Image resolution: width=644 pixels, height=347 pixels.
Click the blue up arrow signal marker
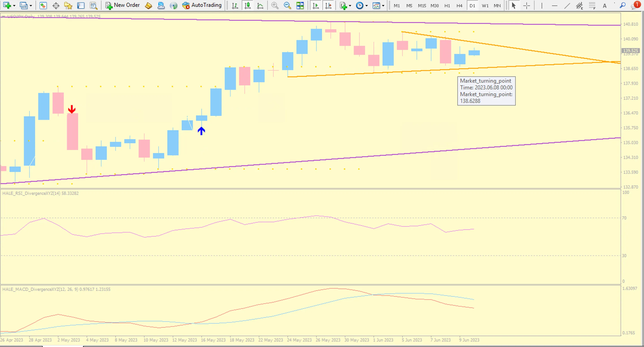pos(201,131)
